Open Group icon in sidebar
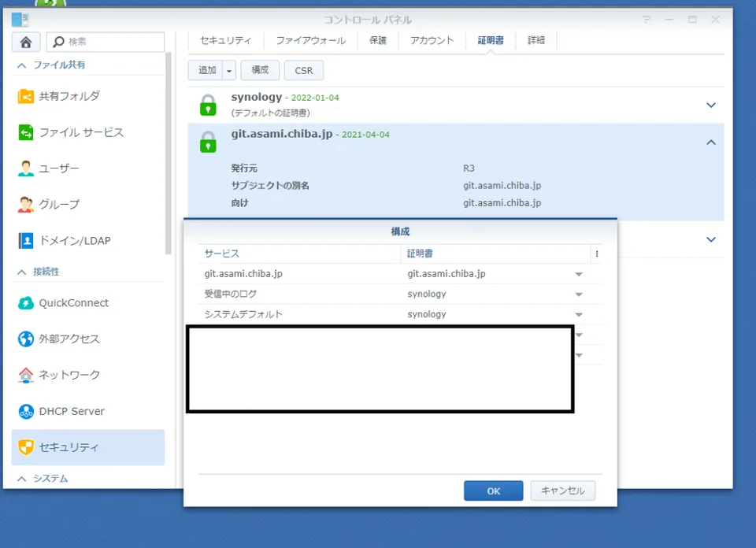756x548 pixels. (x=25, y=205)
